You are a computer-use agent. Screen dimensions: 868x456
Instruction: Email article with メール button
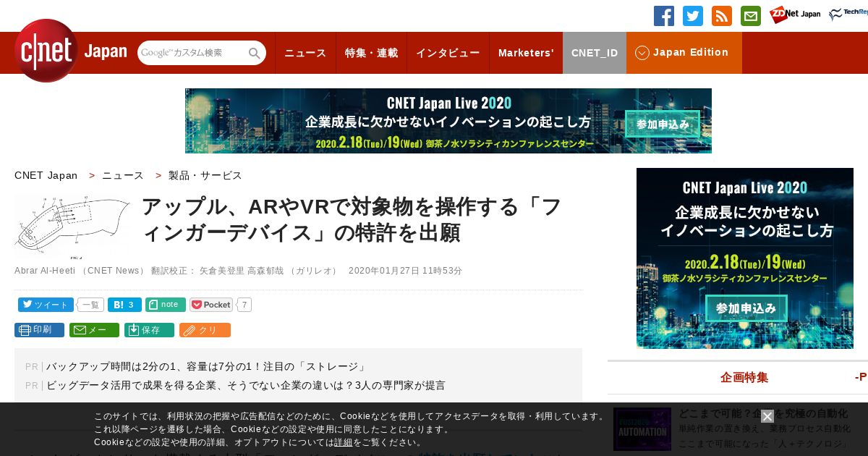94,330
